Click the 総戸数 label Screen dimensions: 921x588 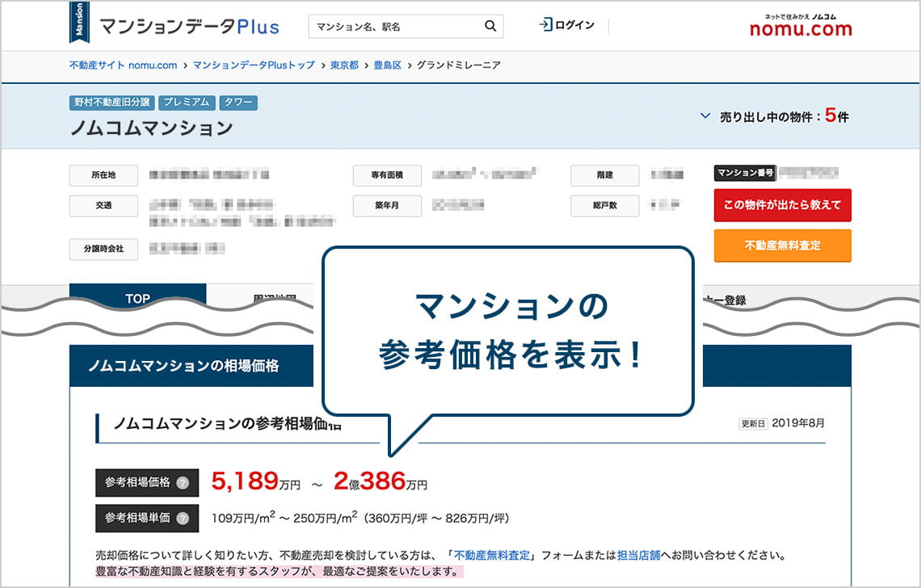click(605, 206)
